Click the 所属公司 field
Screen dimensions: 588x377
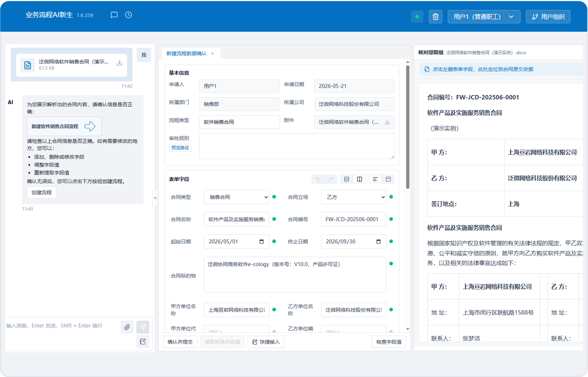(x=354, y=104)
